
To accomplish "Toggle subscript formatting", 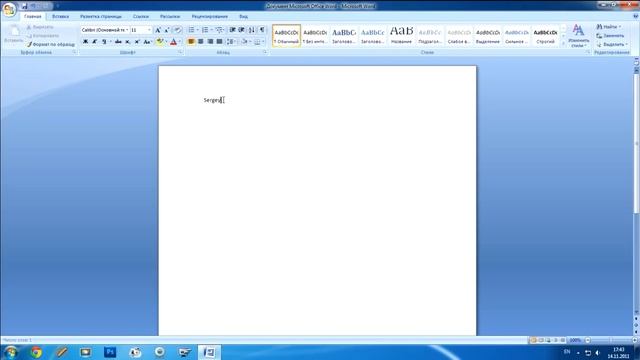I will click(x=127, y=42).
